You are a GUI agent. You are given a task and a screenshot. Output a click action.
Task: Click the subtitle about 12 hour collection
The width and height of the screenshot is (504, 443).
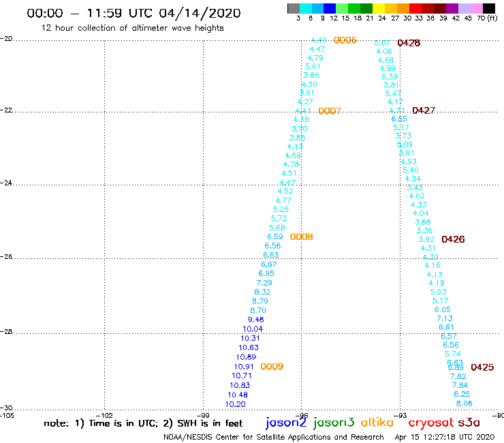(132, 28)
